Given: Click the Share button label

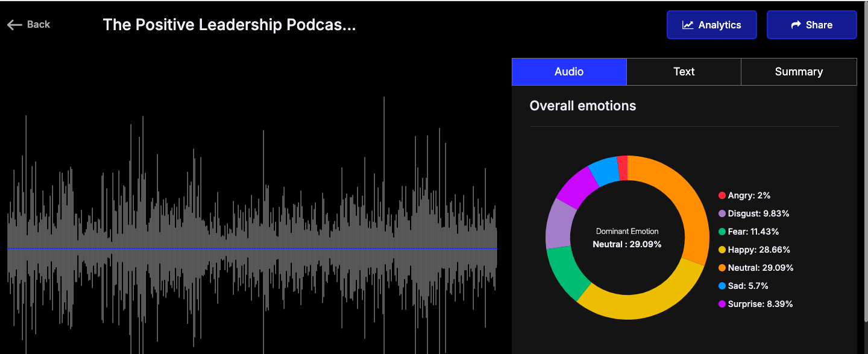Looking at the screenshot, I should point(819,25).
